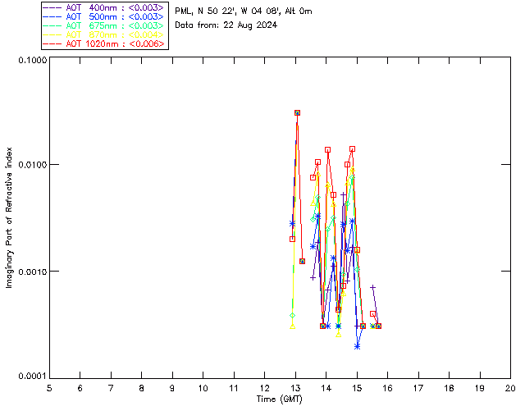Click the highest red square peak near 13
525x420 pixels.
click(x=297, y=113)
